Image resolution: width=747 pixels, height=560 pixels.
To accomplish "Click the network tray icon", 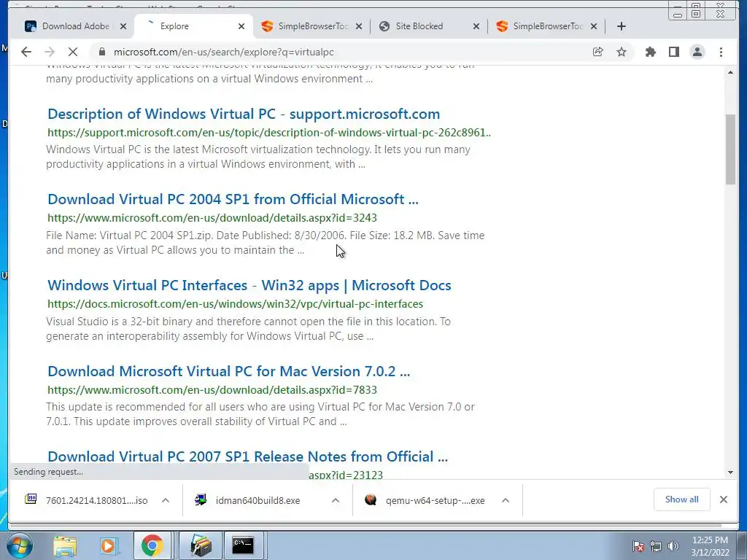I will click(x=656, y=546).
